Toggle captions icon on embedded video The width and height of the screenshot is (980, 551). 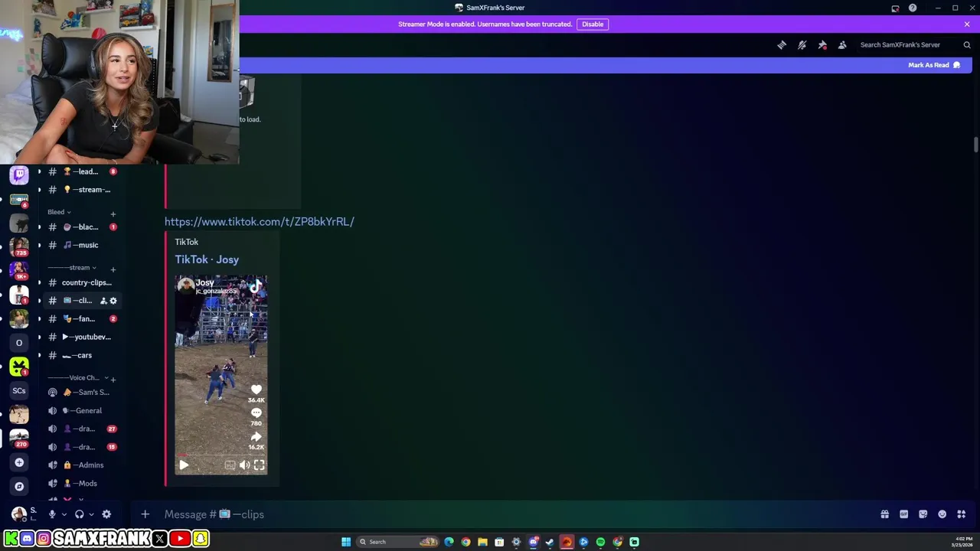coord(230,465)
